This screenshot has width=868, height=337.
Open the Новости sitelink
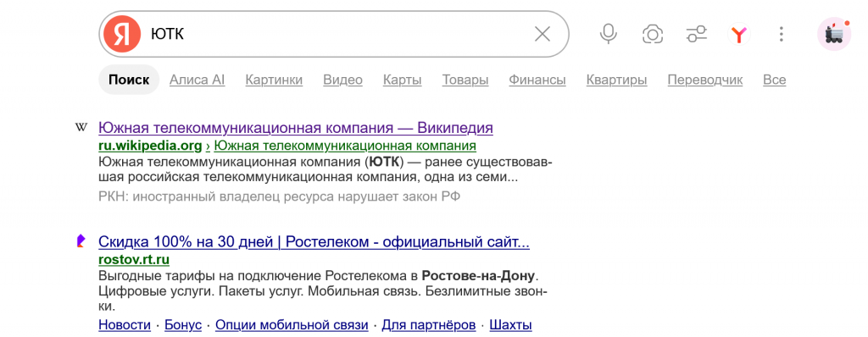pos(125,325)
